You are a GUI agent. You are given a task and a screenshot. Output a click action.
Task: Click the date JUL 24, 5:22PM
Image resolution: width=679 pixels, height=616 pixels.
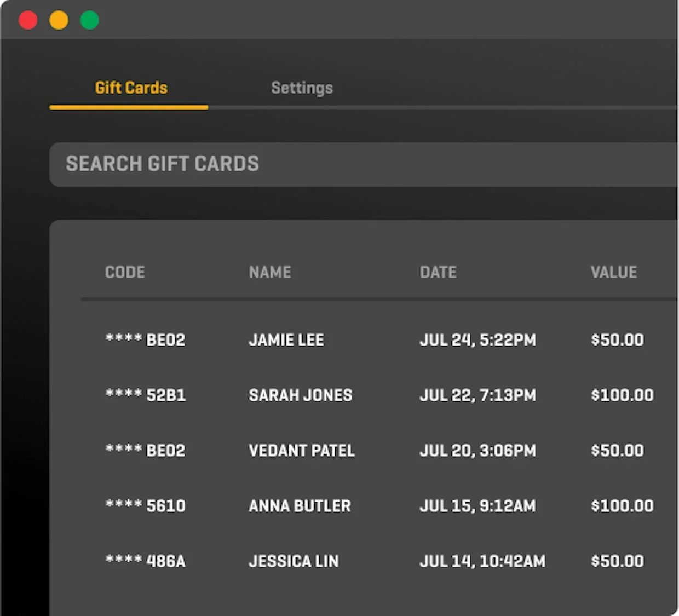[477, 340]
